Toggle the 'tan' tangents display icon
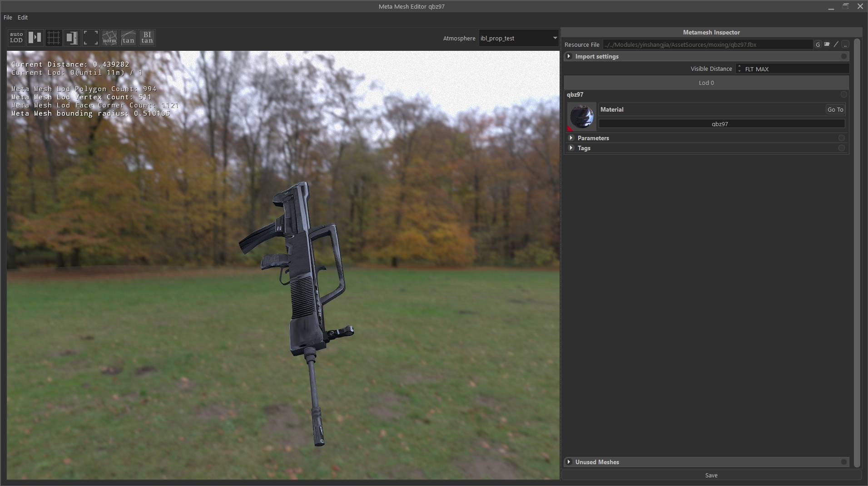The image size is (868, 486). pos(128,38)
